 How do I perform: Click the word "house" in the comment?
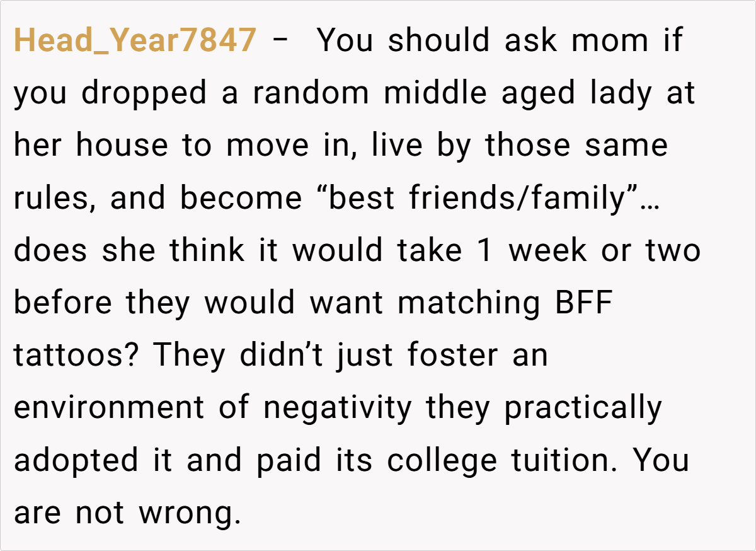[x=122, y=146]
